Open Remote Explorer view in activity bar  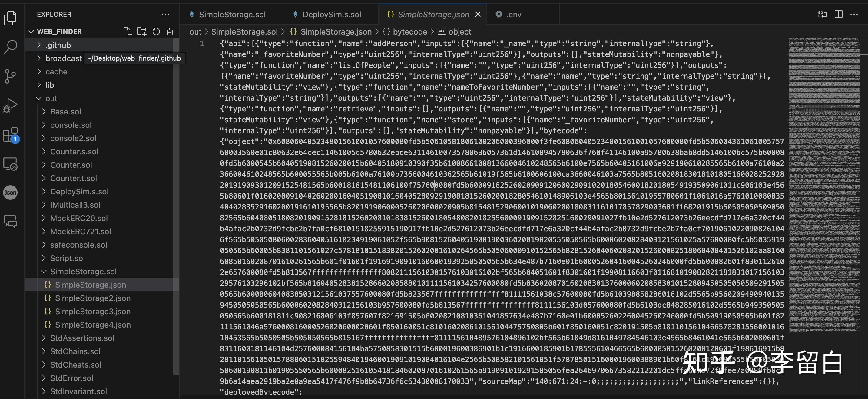point(10,164)
